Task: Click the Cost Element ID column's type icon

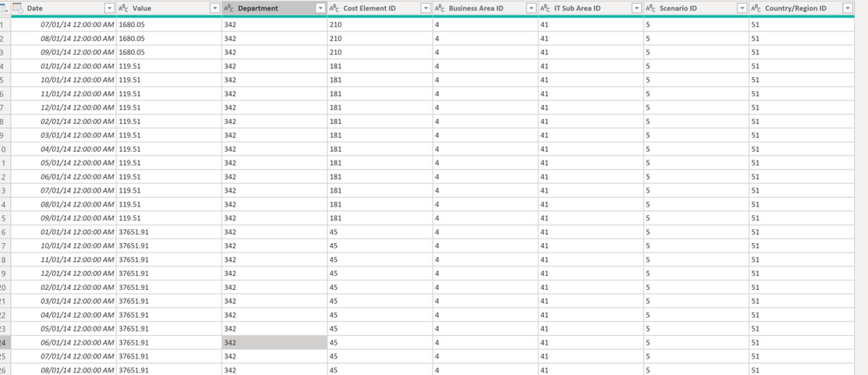Action: [x=335, y=9]
